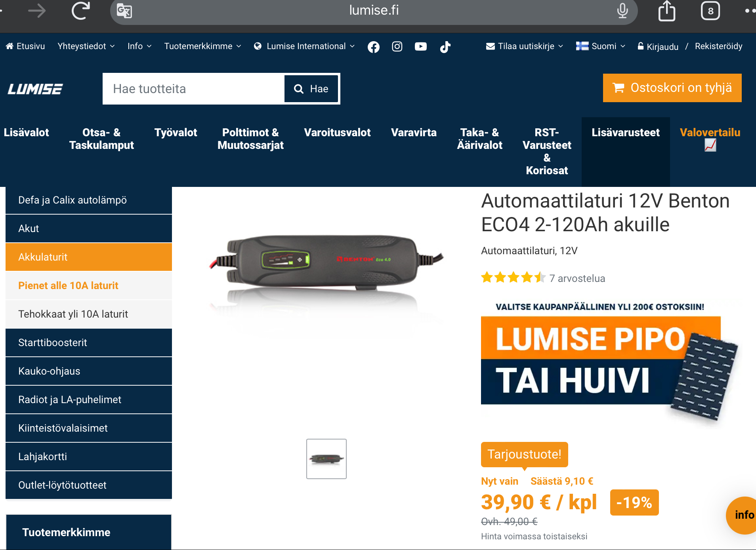
Task: Select the charger product thumbnail
Action: 326,459
